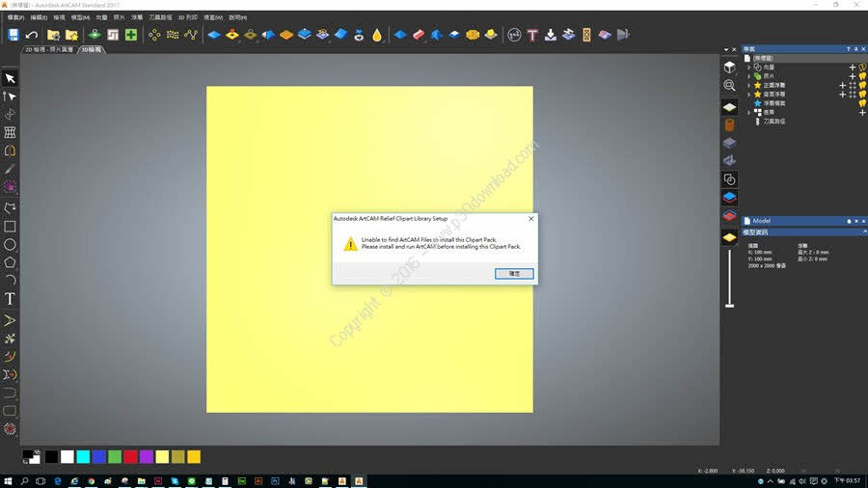The image size is (868, 488).
Task: Select the node editing tool
Action: [10, 96]
